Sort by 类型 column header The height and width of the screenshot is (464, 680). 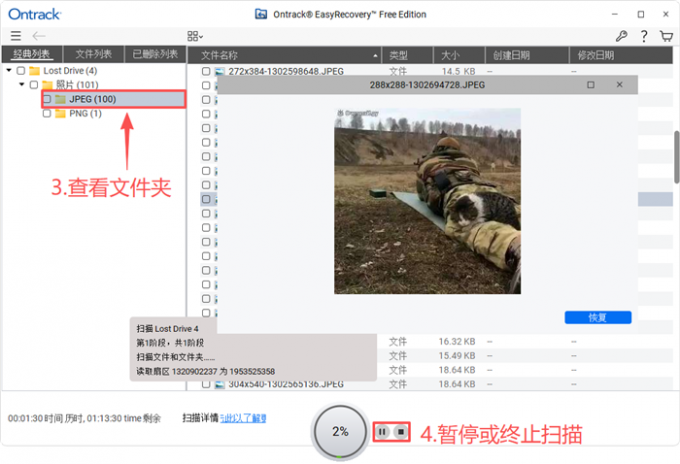tap(407, 55)
